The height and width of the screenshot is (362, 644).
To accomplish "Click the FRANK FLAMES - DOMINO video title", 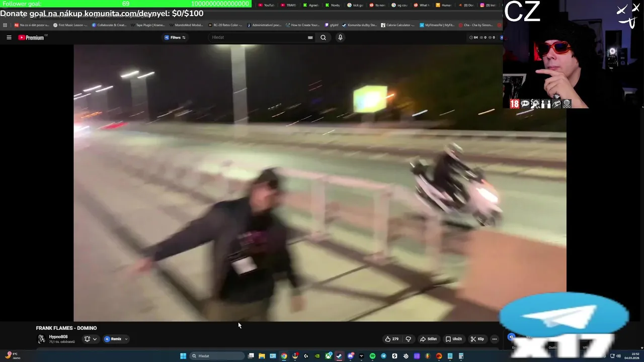I will coord(66,328).
